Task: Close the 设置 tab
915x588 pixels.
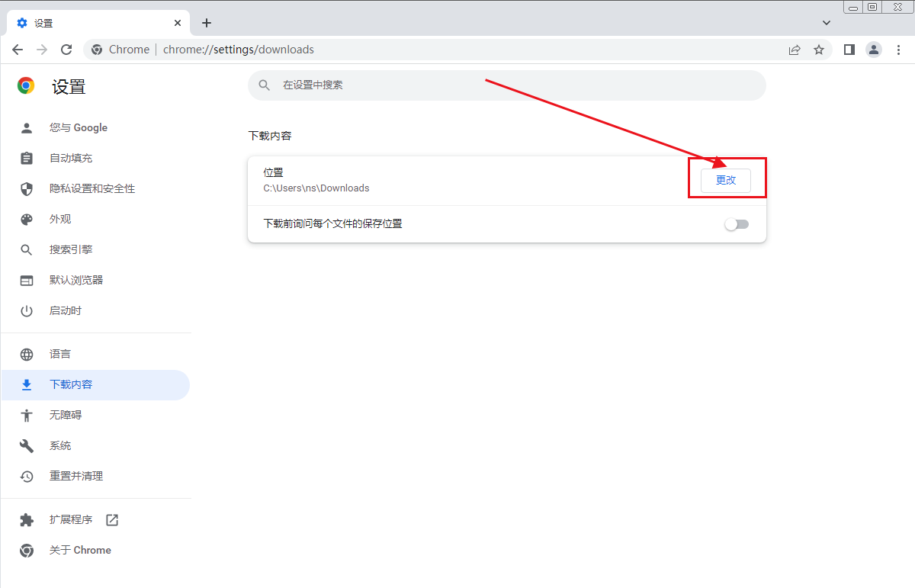Action: click(x=178, y=23)
